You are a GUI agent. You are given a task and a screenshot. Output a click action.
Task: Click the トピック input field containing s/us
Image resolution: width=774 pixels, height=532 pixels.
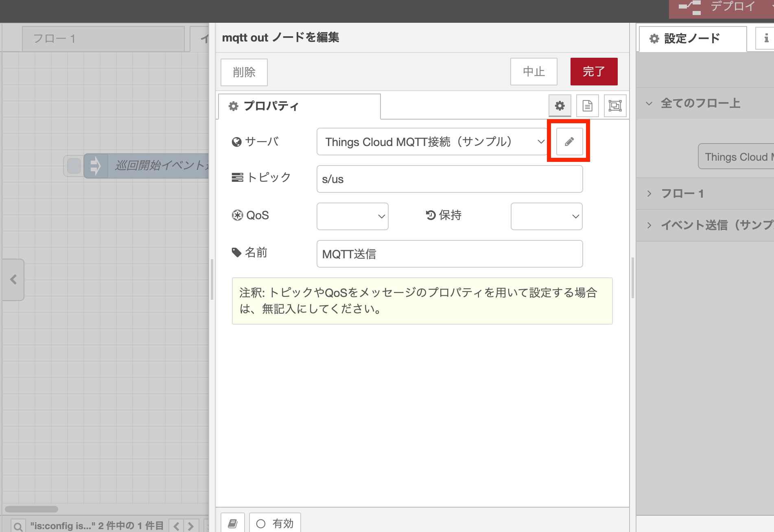450,179
